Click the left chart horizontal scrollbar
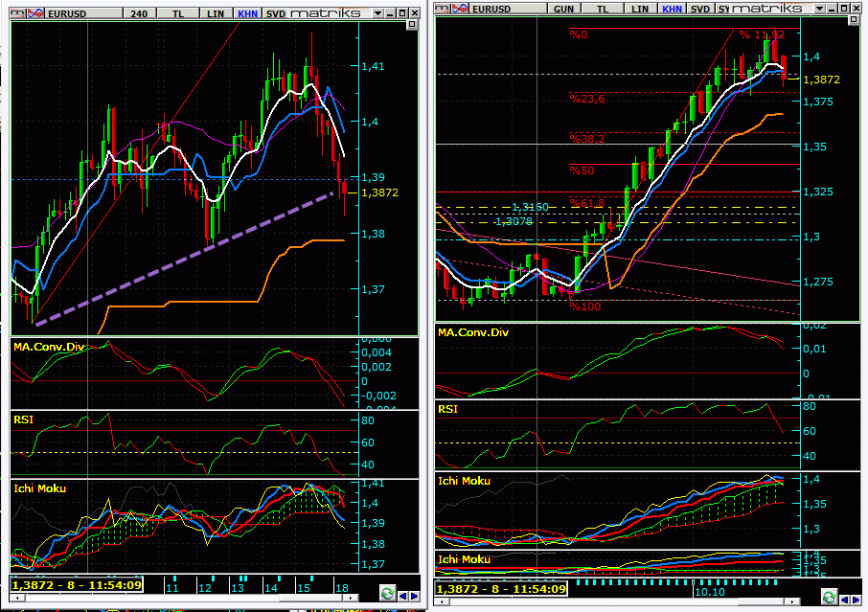868x612 pixels. [192, 603]
